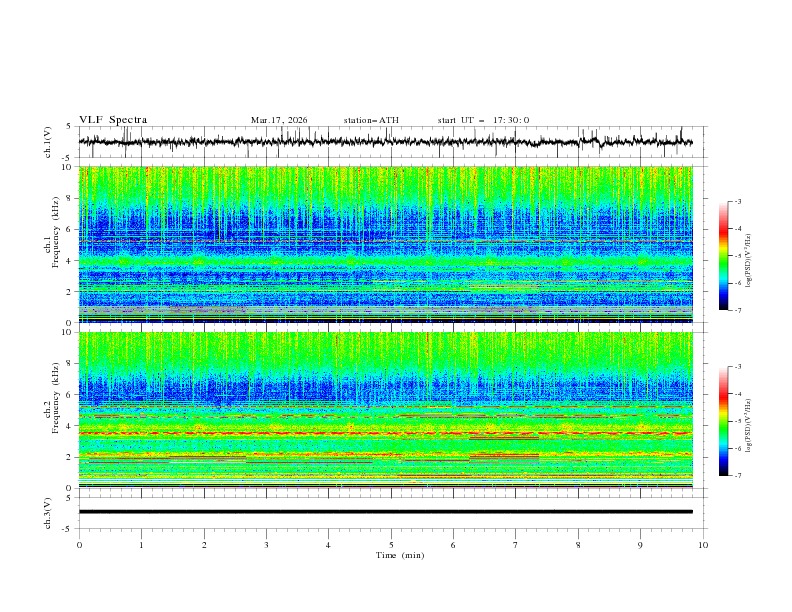Click the ch.1 spectrogram panel
The height and width of the screenshot is (612, 792).
click(385, 244)
